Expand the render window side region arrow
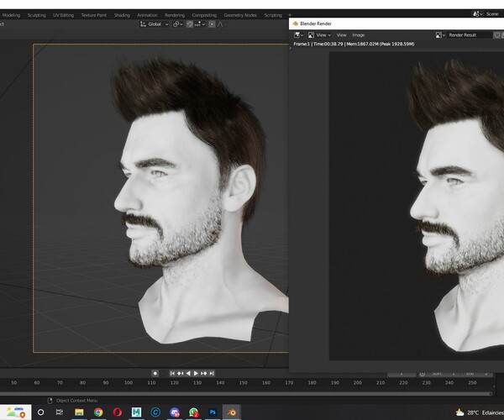 coord(291,48)
